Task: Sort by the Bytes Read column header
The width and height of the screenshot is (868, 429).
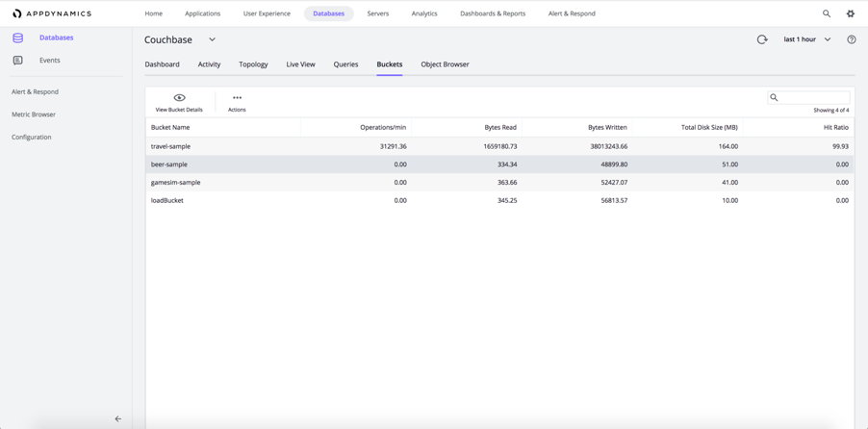Action: pos(467,127)
